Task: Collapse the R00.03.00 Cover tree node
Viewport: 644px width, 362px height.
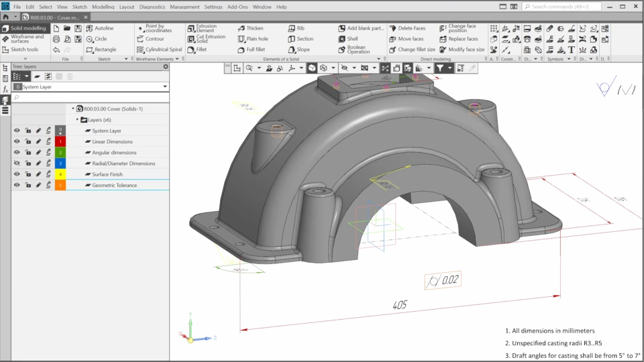Action: (x=72, y=109)
